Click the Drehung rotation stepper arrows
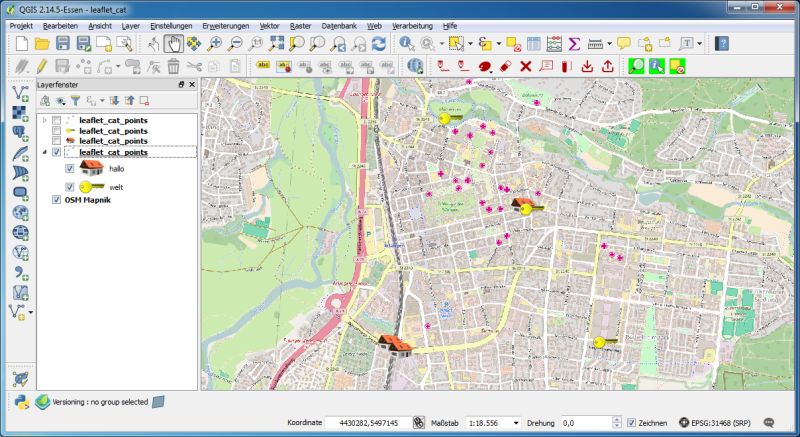 pyautogui.click(x=617, y=423)
